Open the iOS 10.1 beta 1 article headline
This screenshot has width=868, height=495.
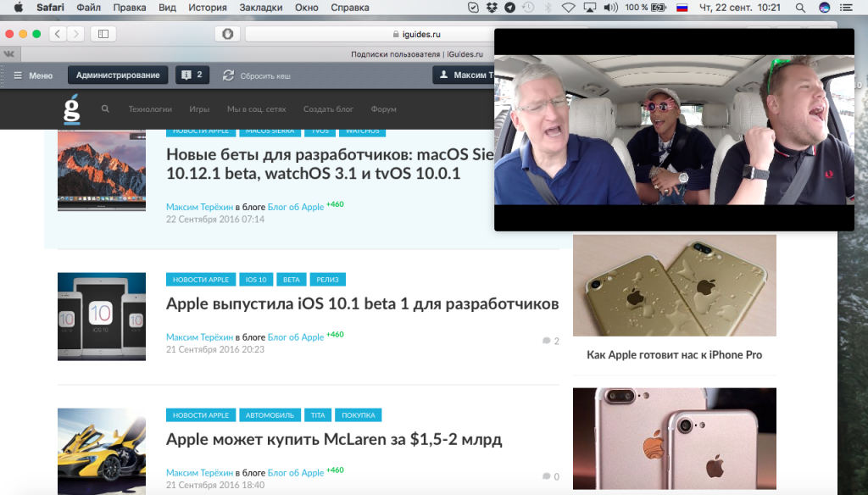tap(363, 304)
